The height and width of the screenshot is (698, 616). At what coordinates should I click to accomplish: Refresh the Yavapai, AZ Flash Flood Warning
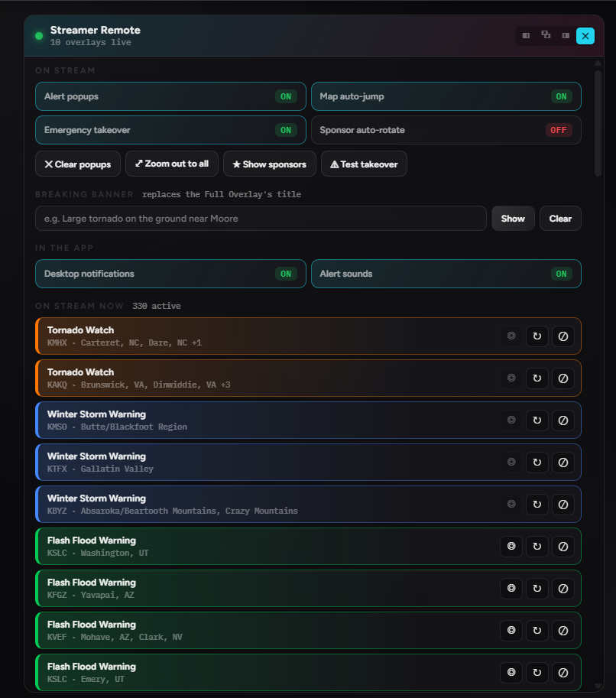[537, 589]
